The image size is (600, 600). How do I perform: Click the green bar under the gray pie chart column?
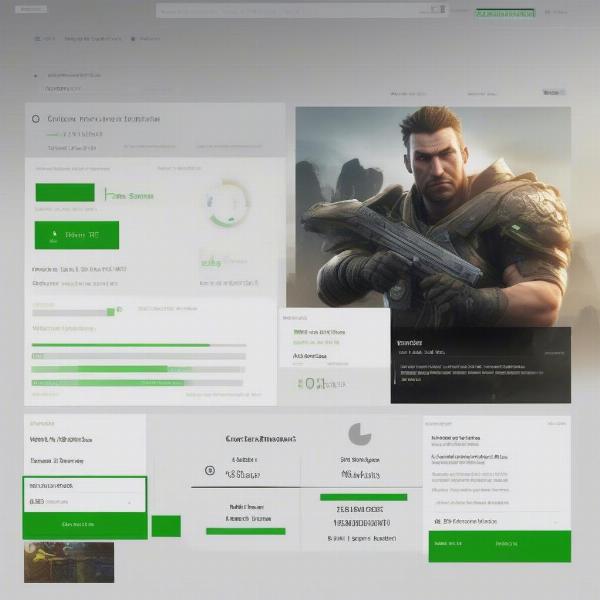pyautogui.click(x=364, y=497)
